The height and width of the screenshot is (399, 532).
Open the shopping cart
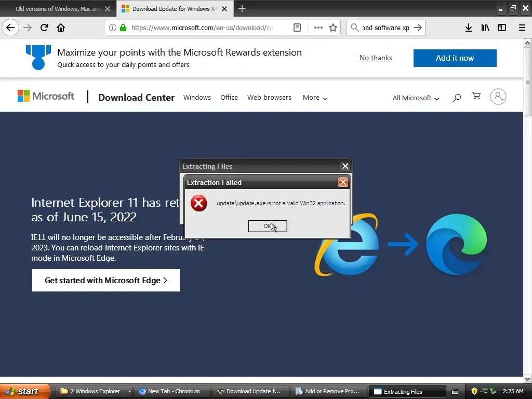click(x=476, y=96)
